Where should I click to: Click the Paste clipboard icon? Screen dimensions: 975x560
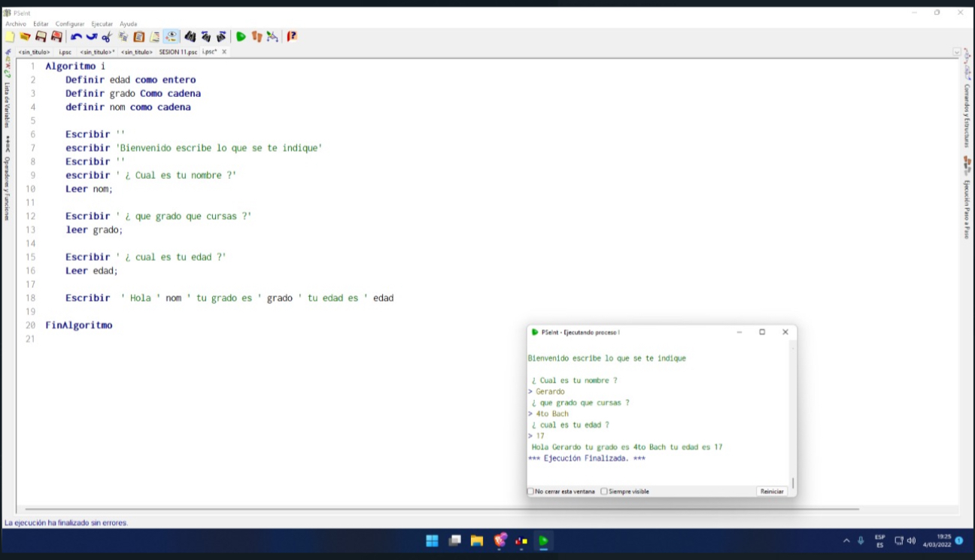click(138, 36)
